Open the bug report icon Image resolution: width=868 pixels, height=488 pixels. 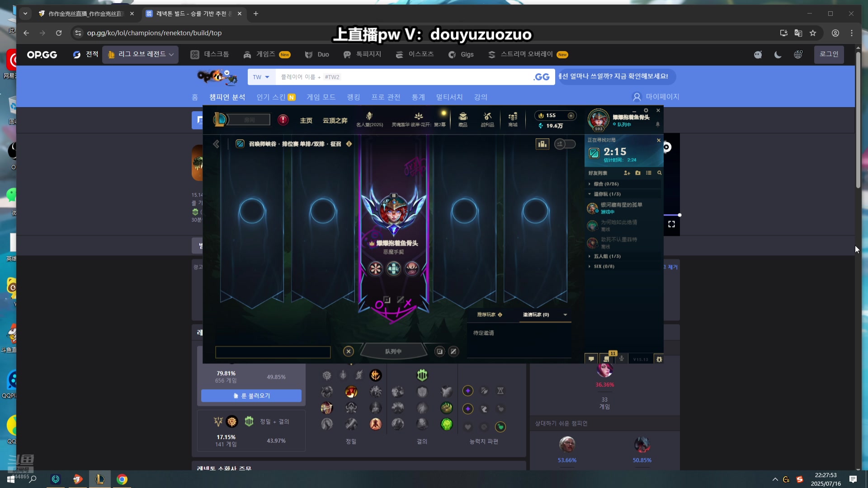tap(659, 359)
